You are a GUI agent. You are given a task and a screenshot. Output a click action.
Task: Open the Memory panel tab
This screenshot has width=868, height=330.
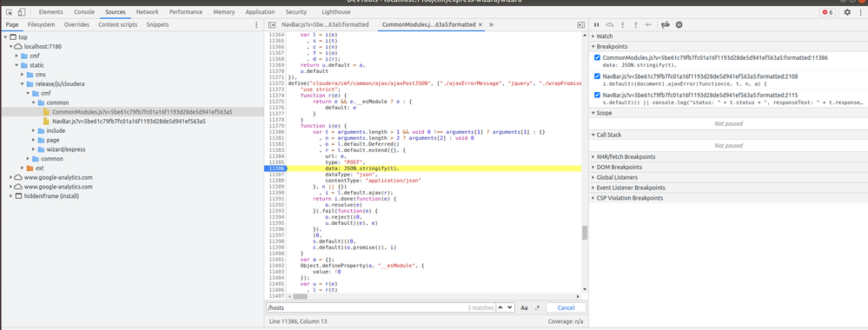coord(223,12)
